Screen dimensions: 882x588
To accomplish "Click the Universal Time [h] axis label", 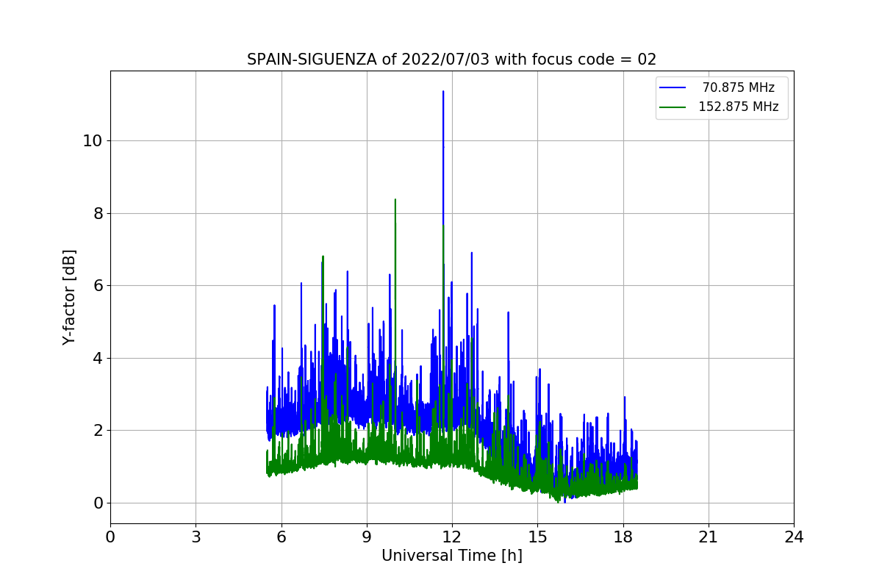I will point(452,556).
